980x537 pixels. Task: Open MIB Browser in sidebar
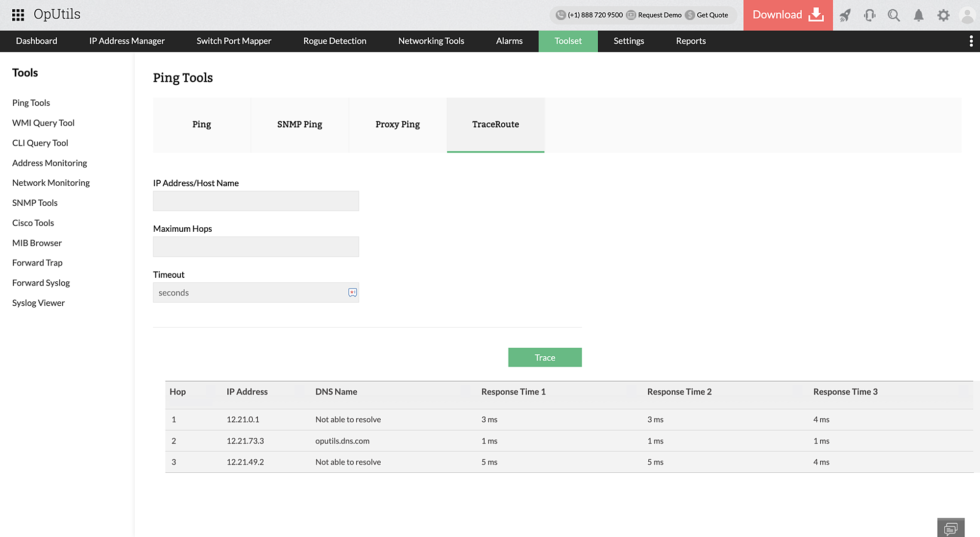pos(37,243)
